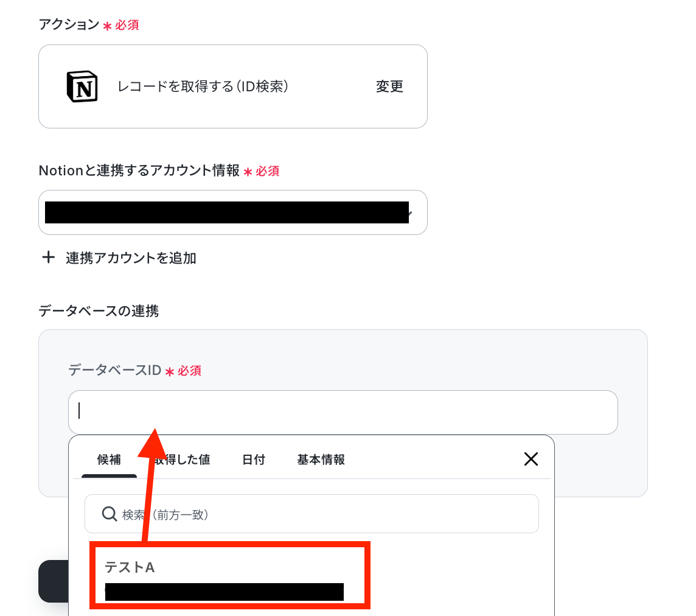Open the Notion account selection dropdown
The width and height of the screenshot is (696, 616).
[232, 212]
